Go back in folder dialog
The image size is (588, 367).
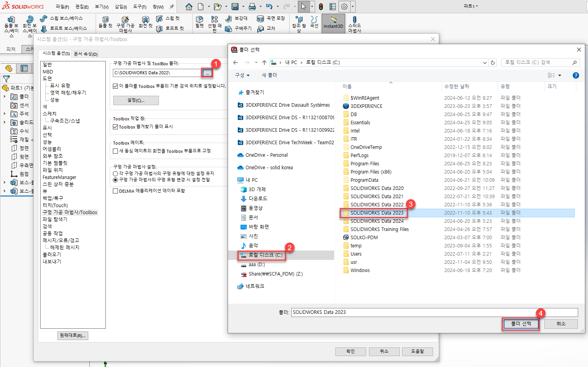[235, 63]
